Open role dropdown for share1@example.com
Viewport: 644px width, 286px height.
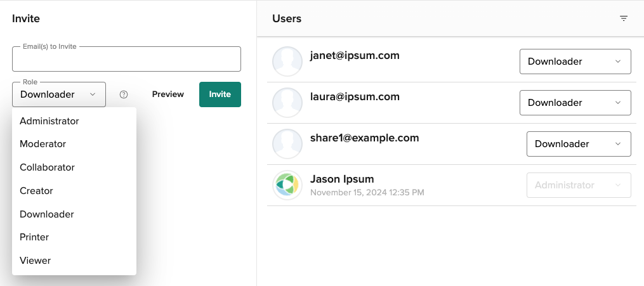(579, 144)
